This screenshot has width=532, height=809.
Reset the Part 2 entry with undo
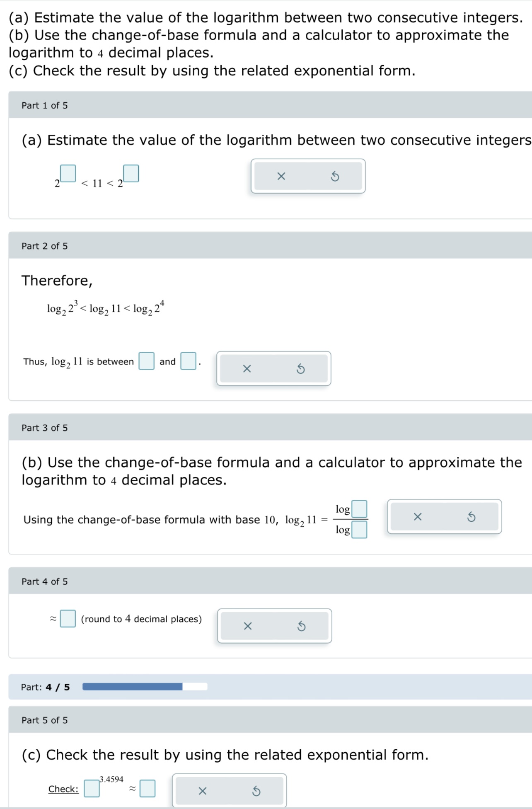300,368
